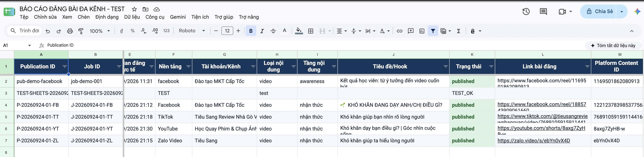The image size is (644, 157).
Task: Format selected cells as percent
Action: pyautogui.click(x=132, y=31)
